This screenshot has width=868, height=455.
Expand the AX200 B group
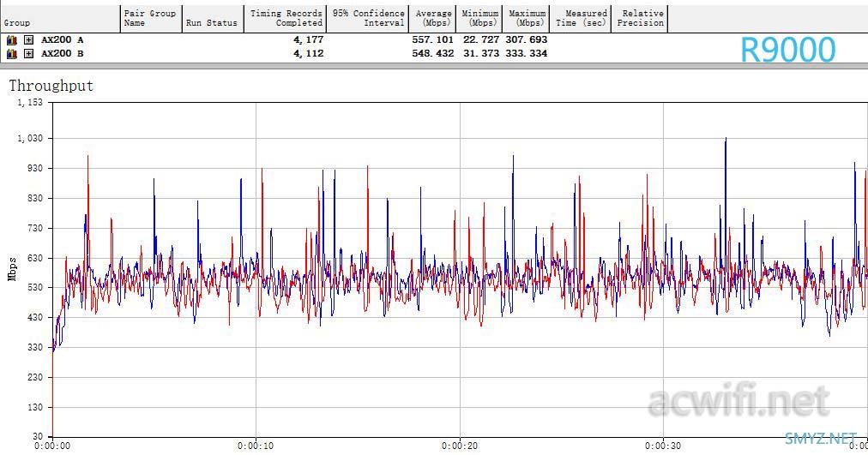(x=28, y=53)
